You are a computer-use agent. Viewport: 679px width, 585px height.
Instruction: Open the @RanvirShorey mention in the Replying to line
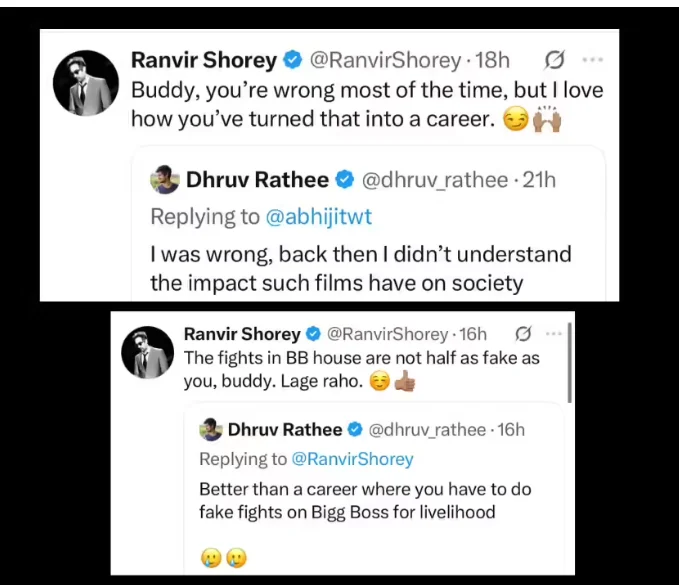point(352,459)
